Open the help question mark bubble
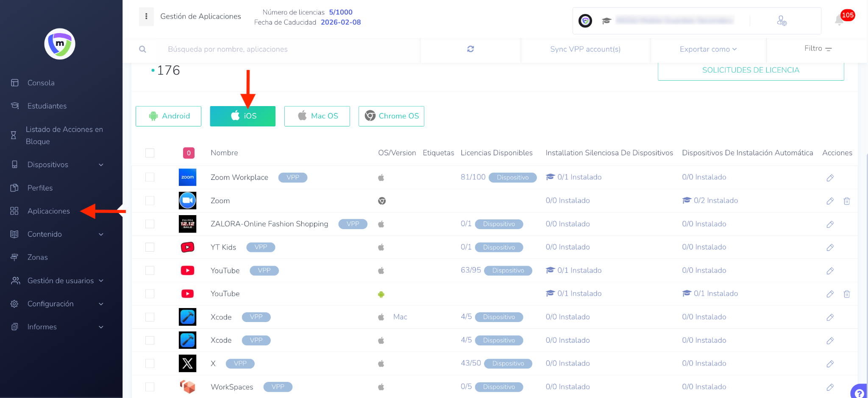This screenshot has height=398, width=868. point(859,392)
